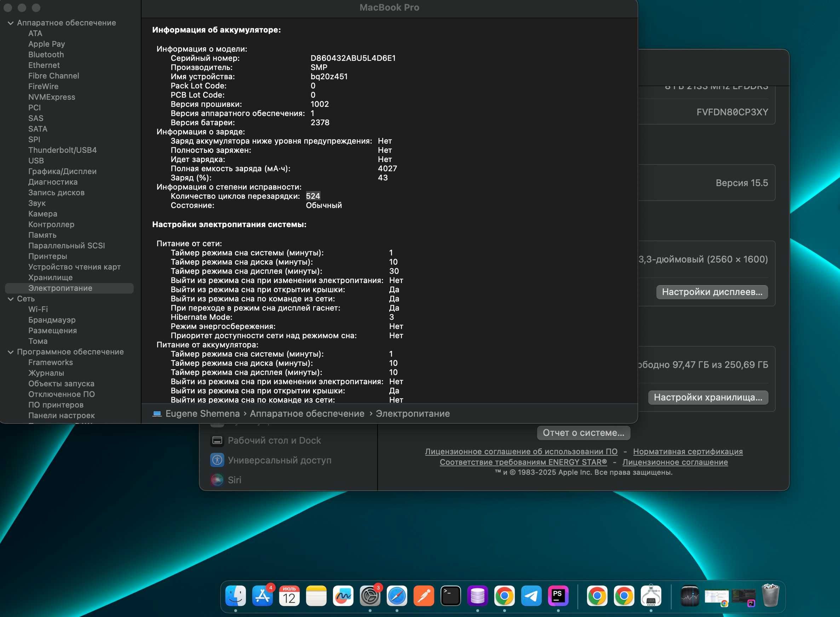Select Диагностика in the sidebar
The image size is (840, 617).
point(53,182)
